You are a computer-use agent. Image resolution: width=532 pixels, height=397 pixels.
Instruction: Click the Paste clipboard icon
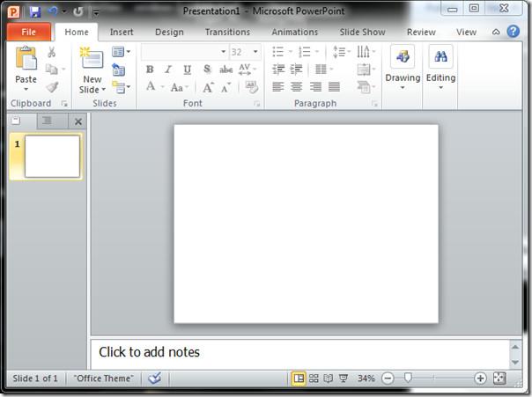pos(26,60)
